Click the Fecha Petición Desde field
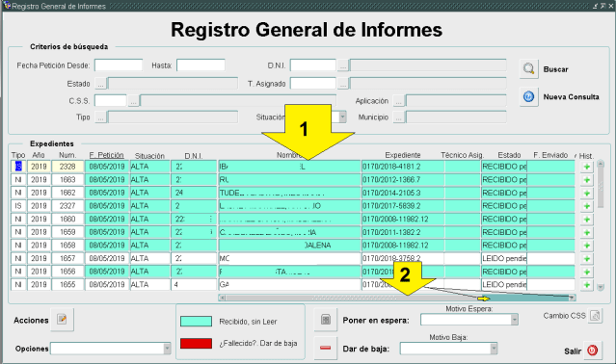Image resolution: width=616 pixels, height=364 pixels. pyautogui.click(x=119, y=65)
